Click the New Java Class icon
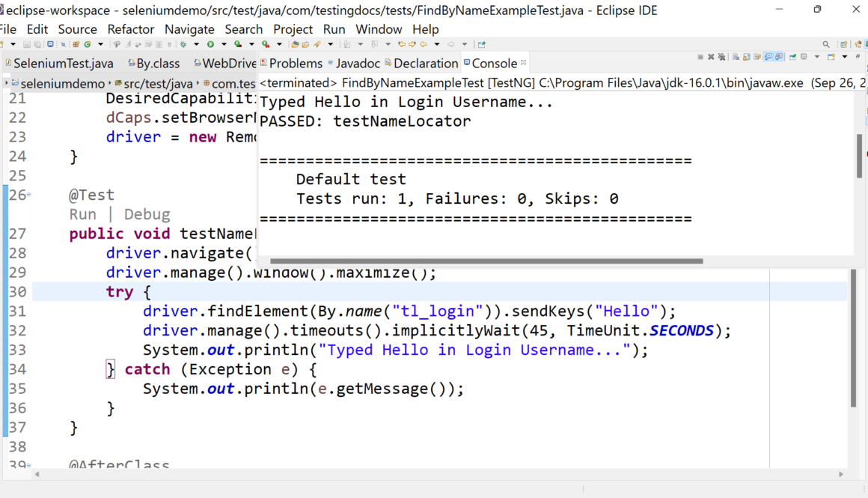Screen dimensions: 868x498 point(88,44)
